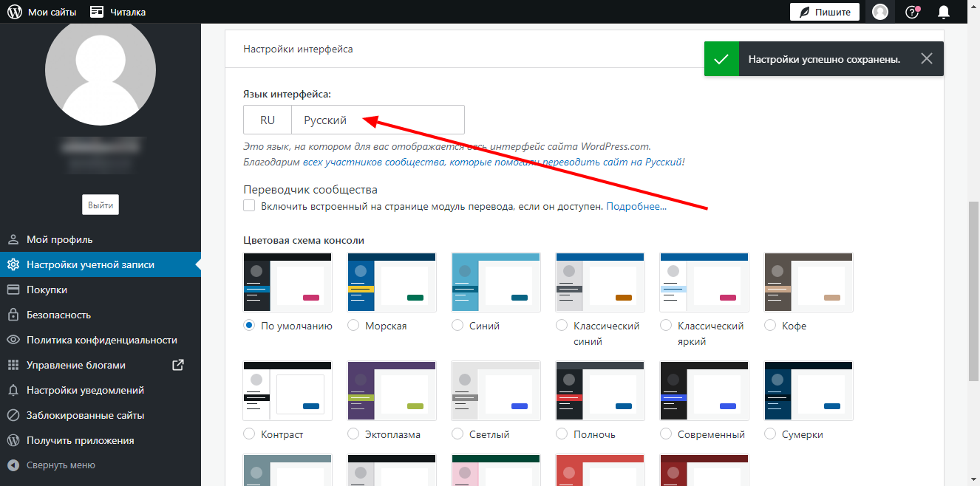The height and width of the screenshot is (486, 980).
Task: Click the Выйти logout button
Action: pos(101,205)
